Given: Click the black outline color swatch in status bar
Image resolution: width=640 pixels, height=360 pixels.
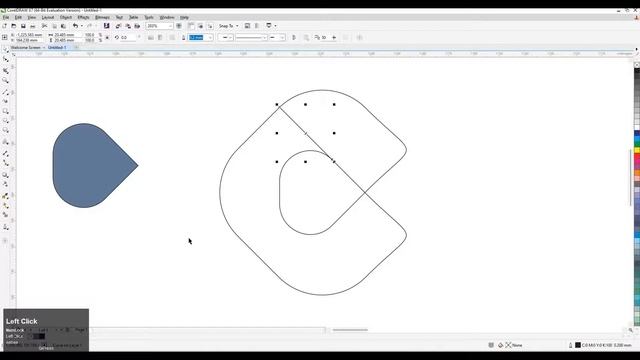Looking at the screenshot, I should [578, 345].
